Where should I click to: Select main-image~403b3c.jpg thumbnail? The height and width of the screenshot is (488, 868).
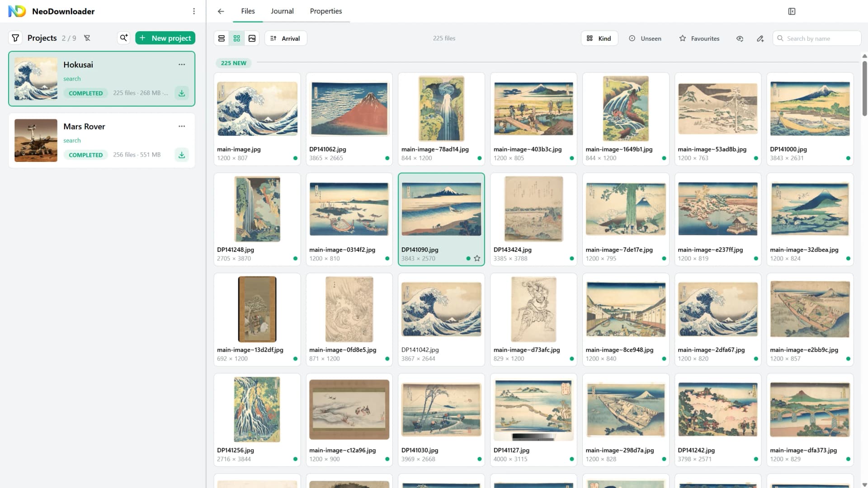coord(533,109)
